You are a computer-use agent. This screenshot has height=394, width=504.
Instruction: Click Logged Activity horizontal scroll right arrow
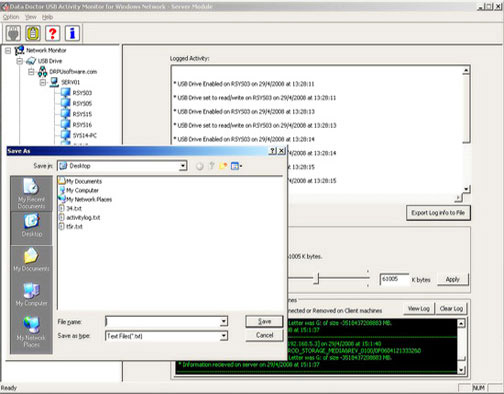click(x=458, y=198)
